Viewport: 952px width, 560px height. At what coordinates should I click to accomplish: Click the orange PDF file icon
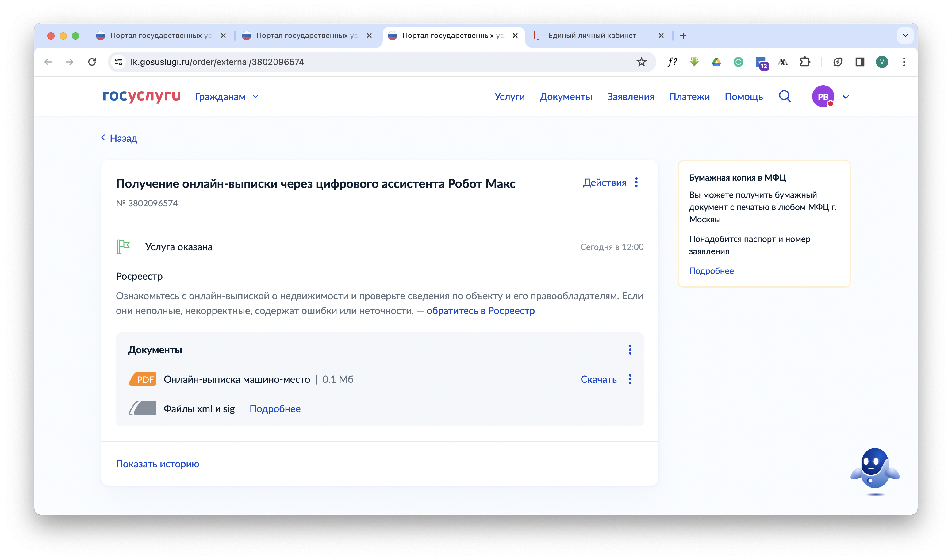click(142, 379)
